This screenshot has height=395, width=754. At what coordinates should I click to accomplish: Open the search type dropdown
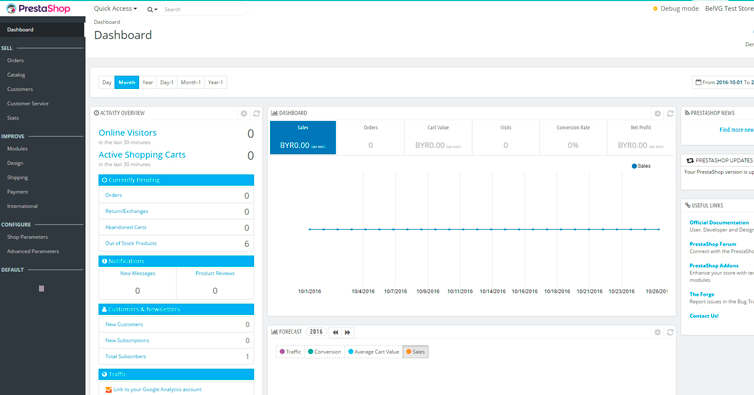[152, 9]
